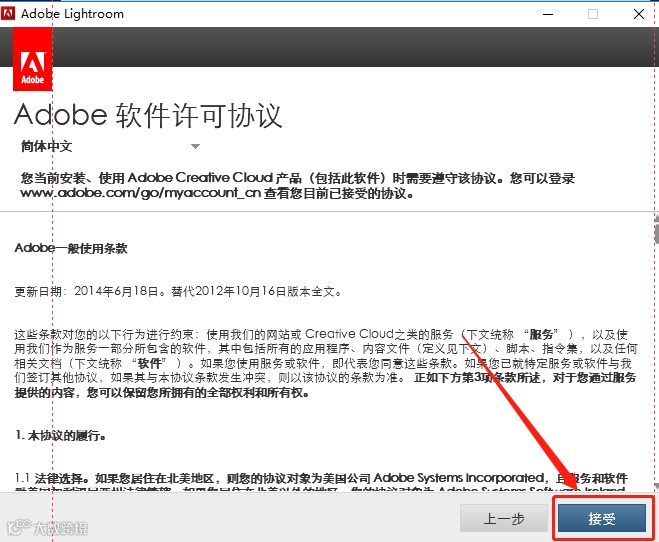Click the heading Adobe 软件许可协议
The image size is (659, 542).
point(148,115)
